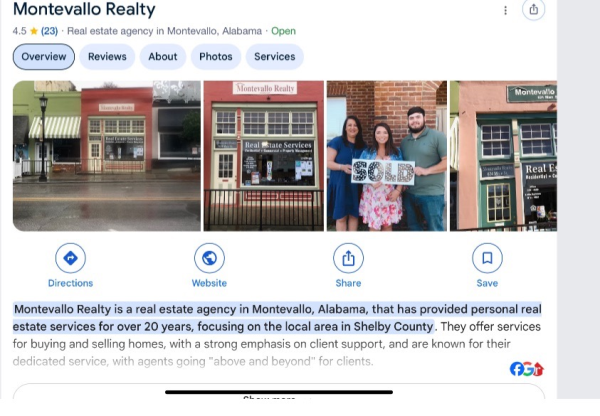Open the About tab

(163, 57)
